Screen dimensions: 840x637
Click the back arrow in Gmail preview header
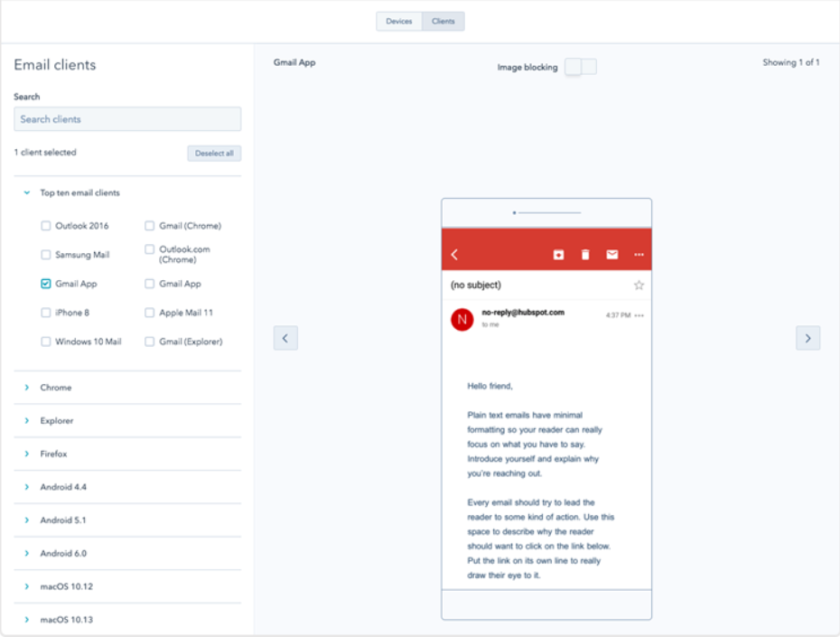tap(454, 255)
